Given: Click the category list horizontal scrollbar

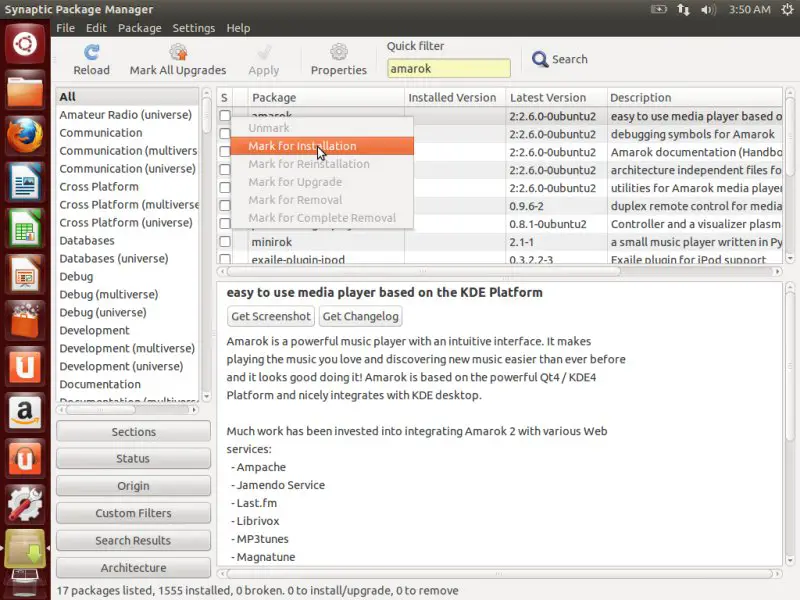Looking at the screenshot, I should pyautogui.click(x=101, y=410).
